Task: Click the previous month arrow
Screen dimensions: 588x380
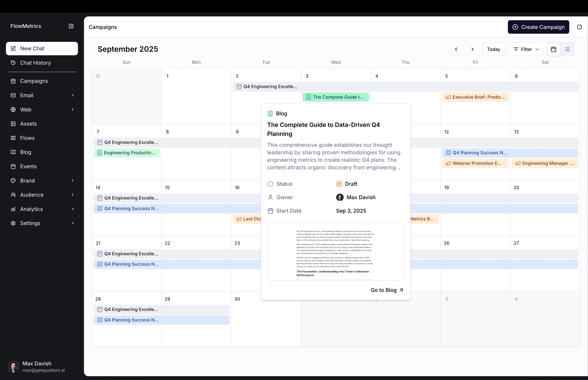Action: coord(456,49)
